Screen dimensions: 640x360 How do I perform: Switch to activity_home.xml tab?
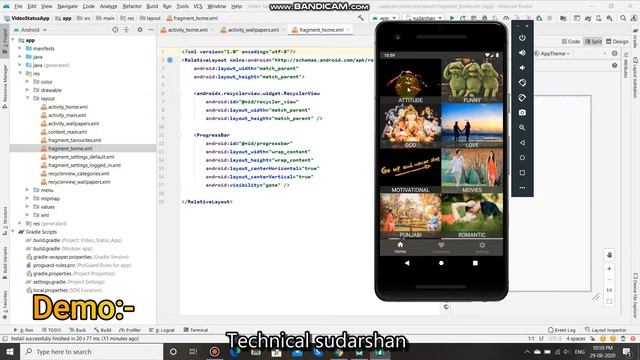click(188, 30)
